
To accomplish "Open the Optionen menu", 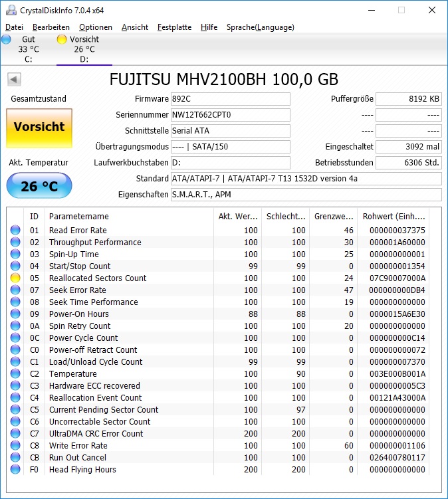I will (x=96, y=27).
